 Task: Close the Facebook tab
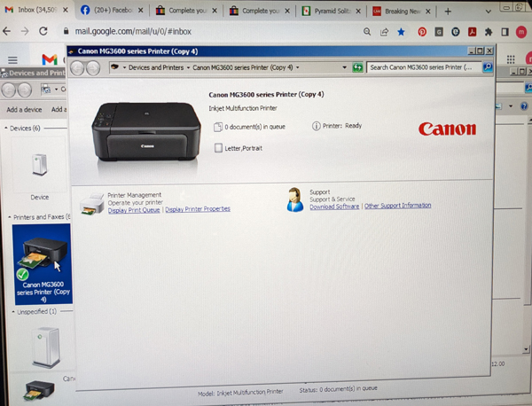[x=140, y=11]
